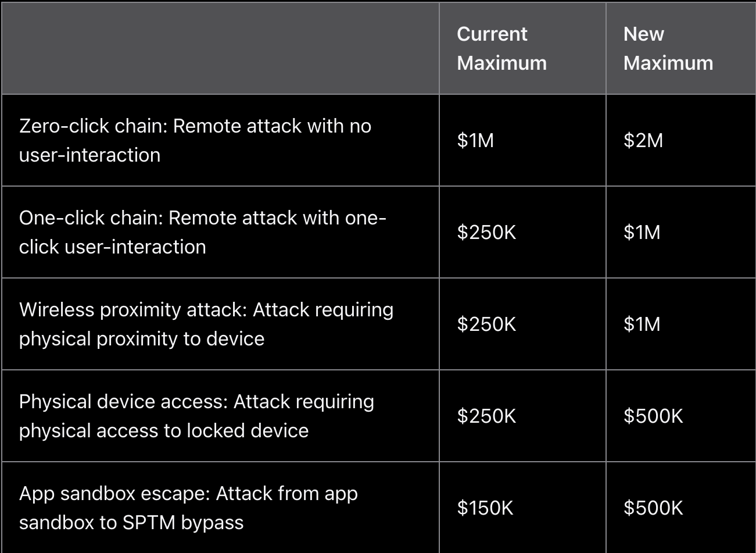756x553 pixels.
Task: Select the One-click chain description cell
Action: point(202,232)
